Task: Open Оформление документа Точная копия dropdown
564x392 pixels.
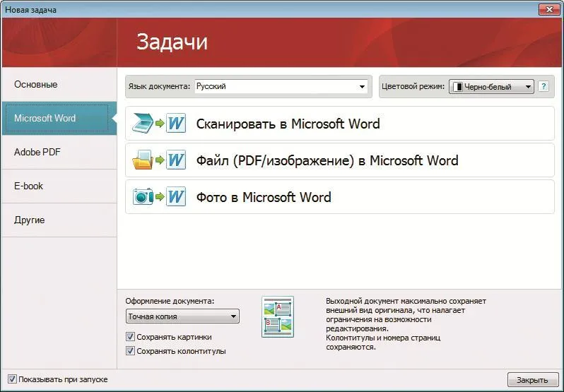Action: pyautogui.click(x=182, y=316)
